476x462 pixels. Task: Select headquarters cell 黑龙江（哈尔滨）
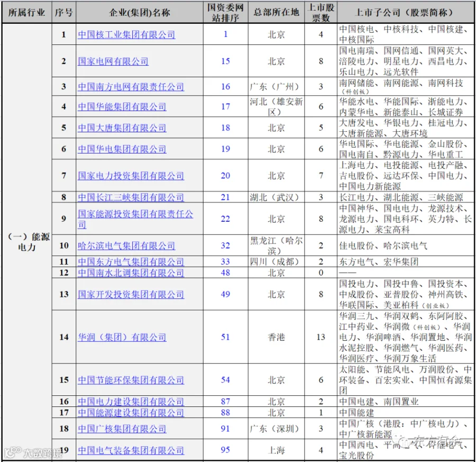(276, 246)
